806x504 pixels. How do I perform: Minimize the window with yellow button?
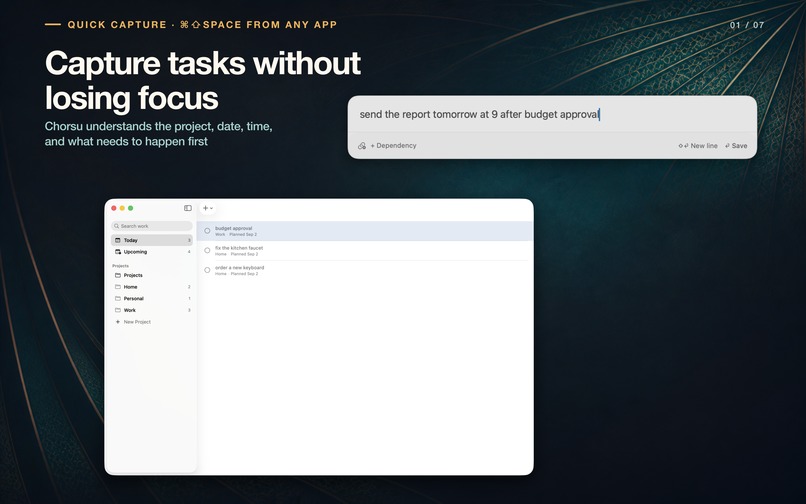pyautogui.click(x=122, y=208)
